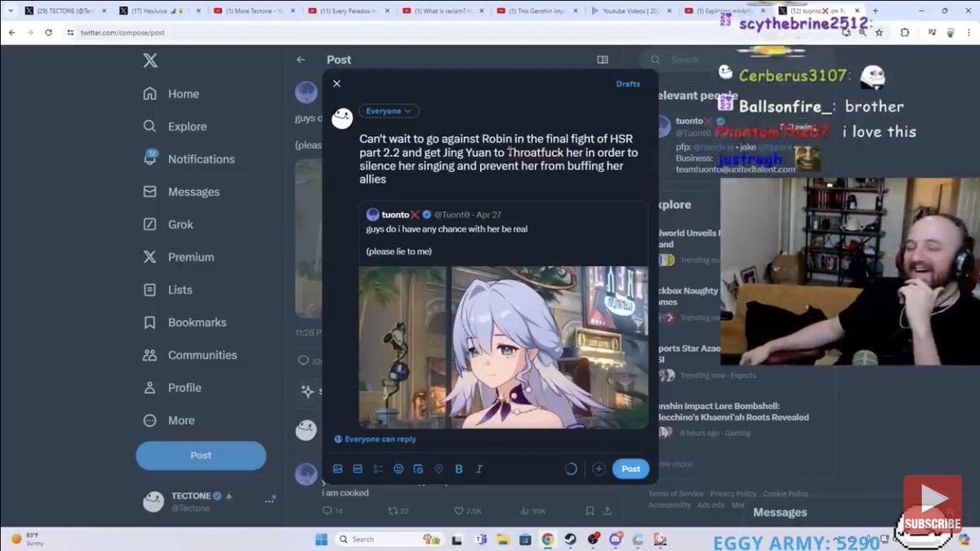Bookmark the 'i am cooked' post
Viewport: 980px width, 551px height.
tap(590, 511)
